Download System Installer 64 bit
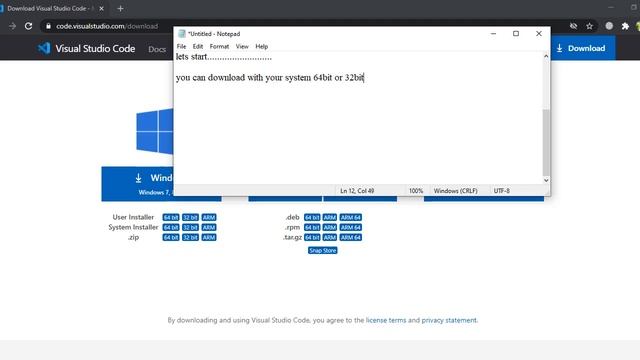The image size is (640, 360). click(x=171, y=227)
